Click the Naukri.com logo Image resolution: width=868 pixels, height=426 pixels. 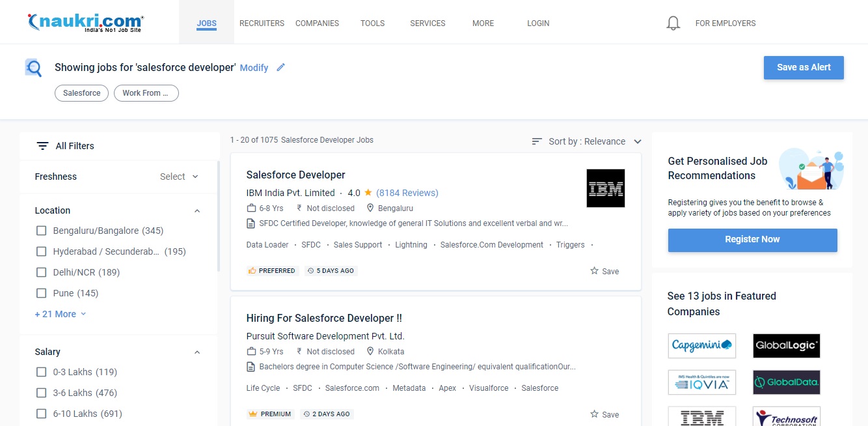click(85, 23)
